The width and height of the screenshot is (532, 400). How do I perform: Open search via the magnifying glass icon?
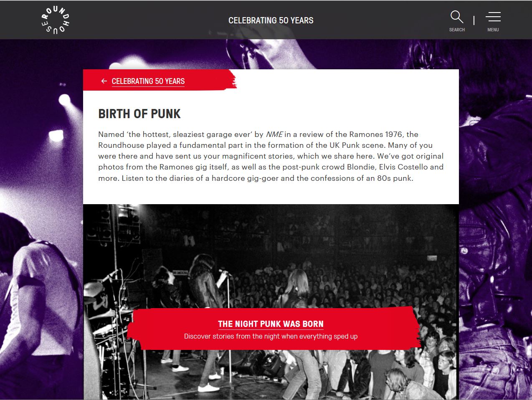coord(457,17)
